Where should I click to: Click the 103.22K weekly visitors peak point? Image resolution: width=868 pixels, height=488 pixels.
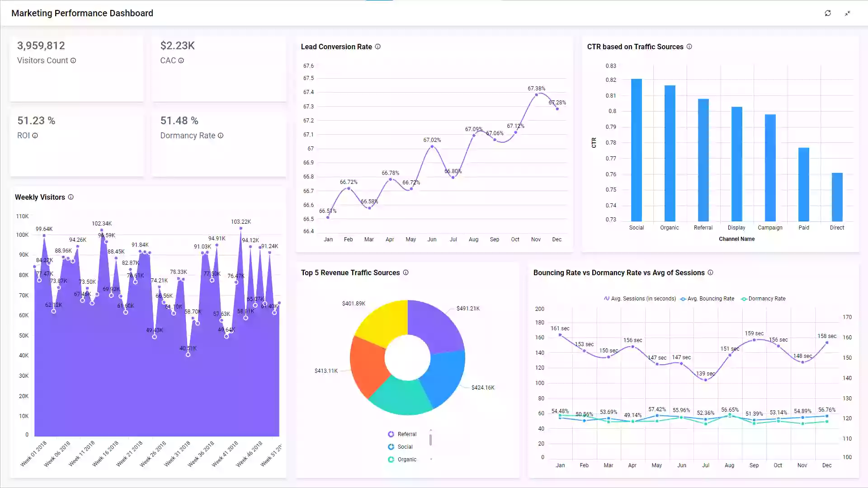[x=241, y=228]
